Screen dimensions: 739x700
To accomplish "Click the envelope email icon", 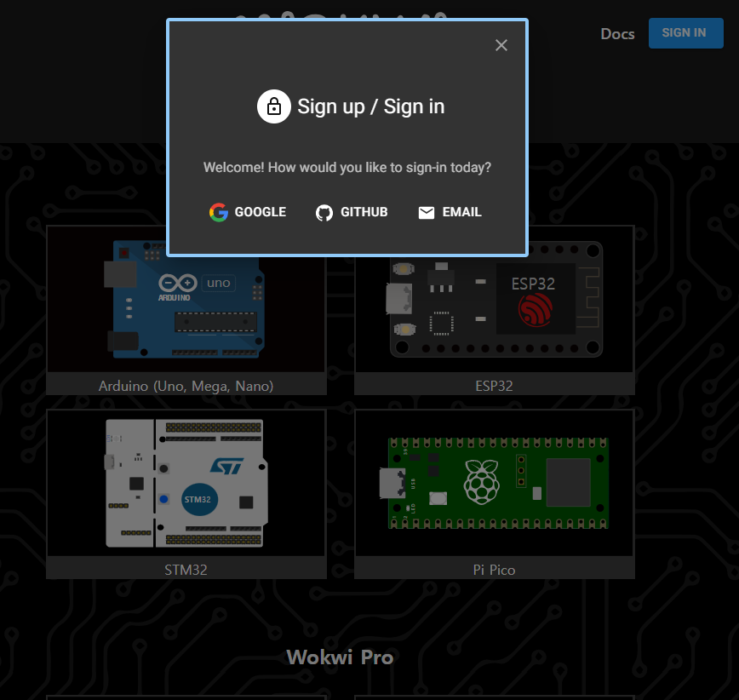I will tap(427, 213).
